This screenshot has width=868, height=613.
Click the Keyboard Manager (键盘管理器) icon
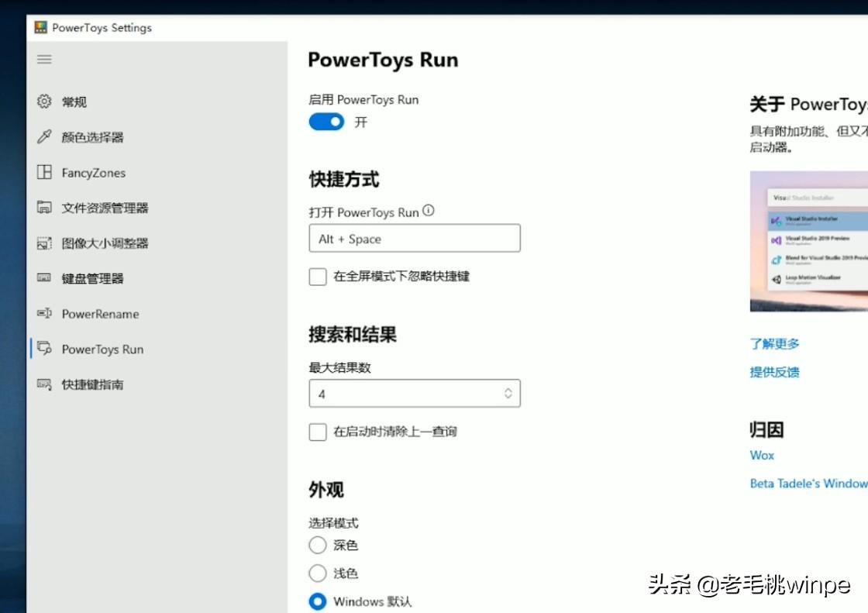44,277
